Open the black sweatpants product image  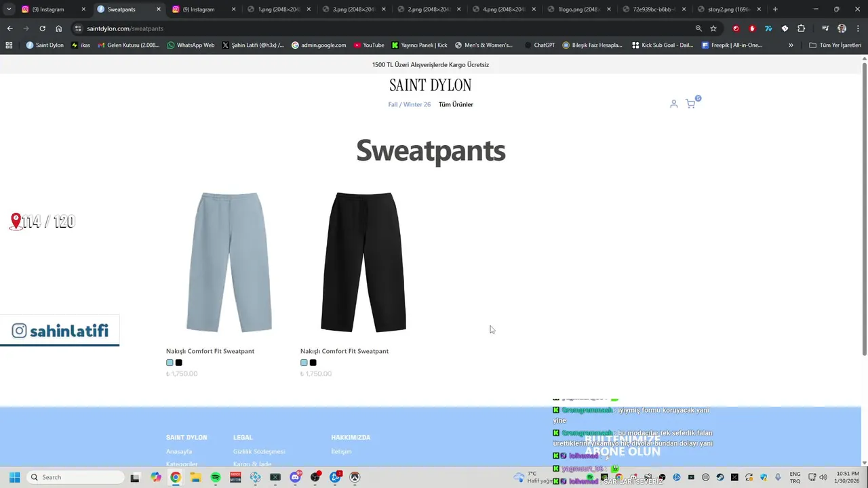tap(363, 262)
